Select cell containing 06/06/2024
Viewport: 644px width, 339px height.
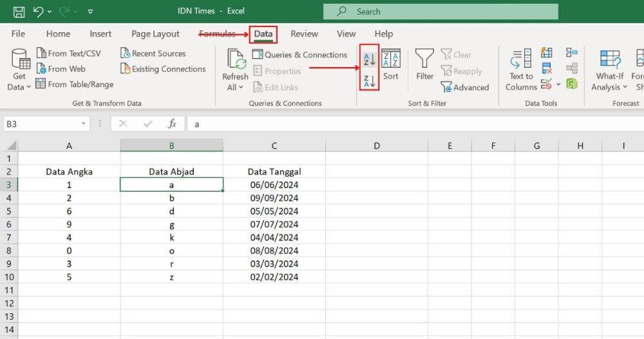click(274, 185)
